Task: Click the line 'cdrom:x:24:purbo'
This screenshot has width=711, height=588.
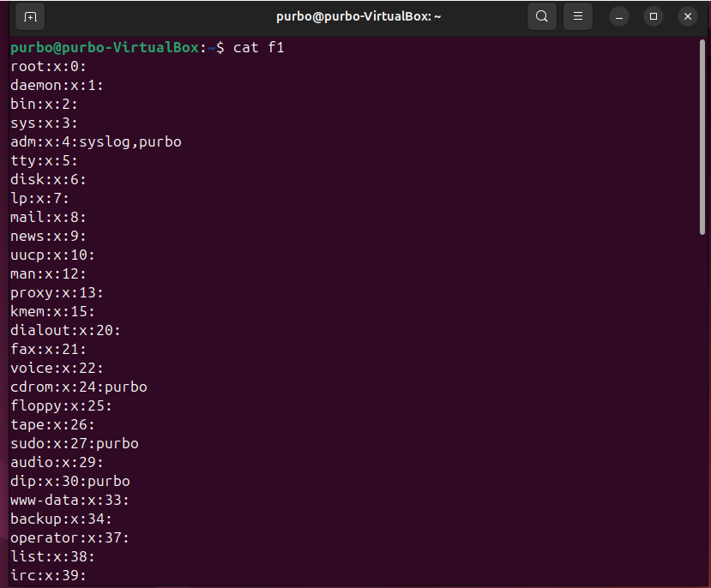Action: tap(79, 387)
